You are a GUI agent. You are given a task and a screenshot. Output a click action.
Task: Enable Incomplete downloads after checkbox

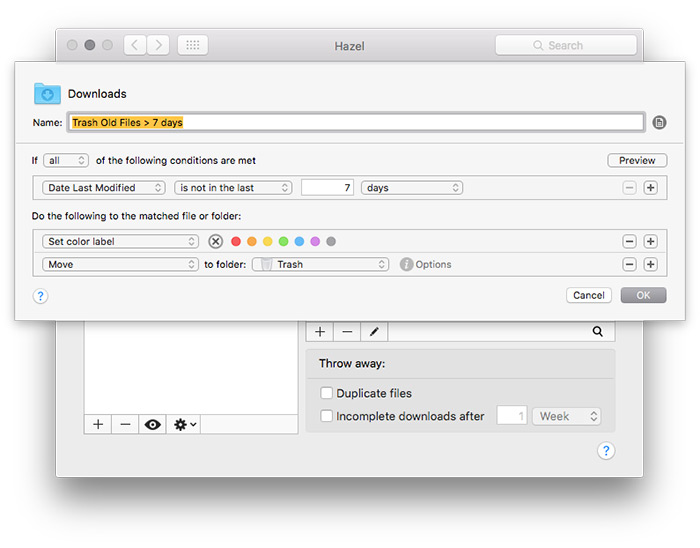pos(326,416)
